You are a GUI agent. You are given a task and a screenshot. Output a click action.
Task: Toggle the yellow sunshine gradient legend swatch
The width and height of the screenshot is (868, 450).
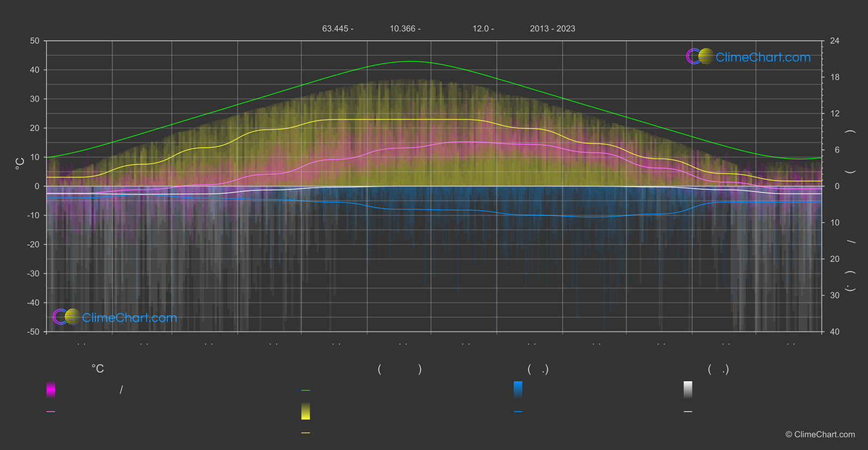(306, 411)
